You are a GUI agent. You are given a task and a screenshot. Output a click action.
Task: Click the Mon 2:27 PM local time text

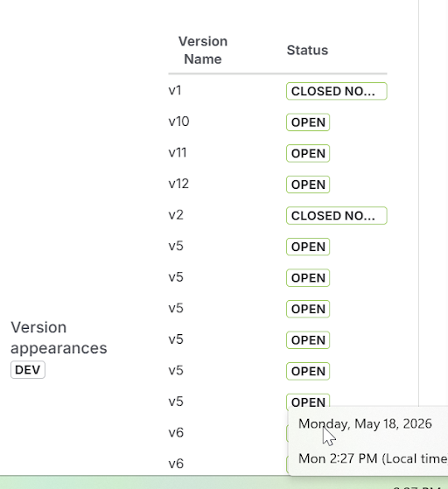pyautogui.click(x=373, y=458)
